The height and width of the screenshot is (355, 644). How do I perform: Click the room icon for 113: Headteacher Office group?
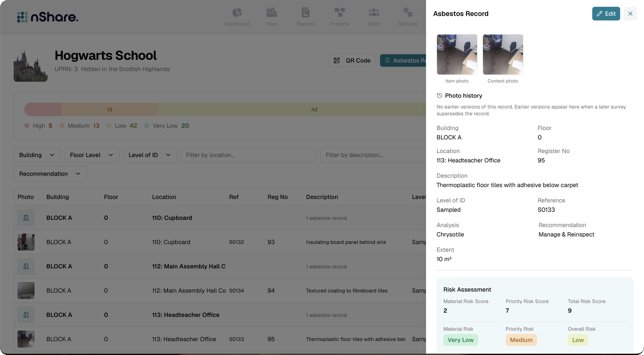coord(26,315)
